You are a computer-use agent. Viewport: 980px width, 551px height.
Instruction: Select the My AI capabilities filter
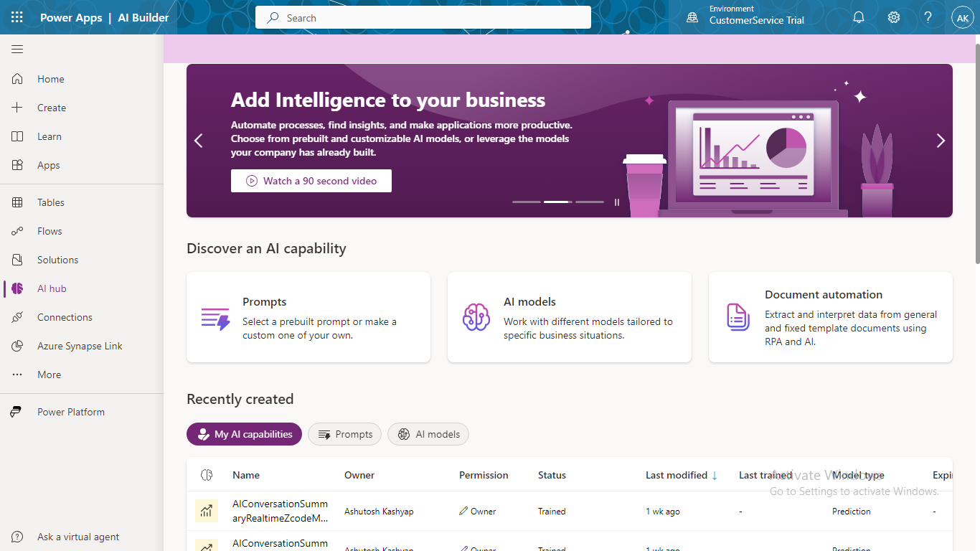pyautogui.click(x=244, y=434)
